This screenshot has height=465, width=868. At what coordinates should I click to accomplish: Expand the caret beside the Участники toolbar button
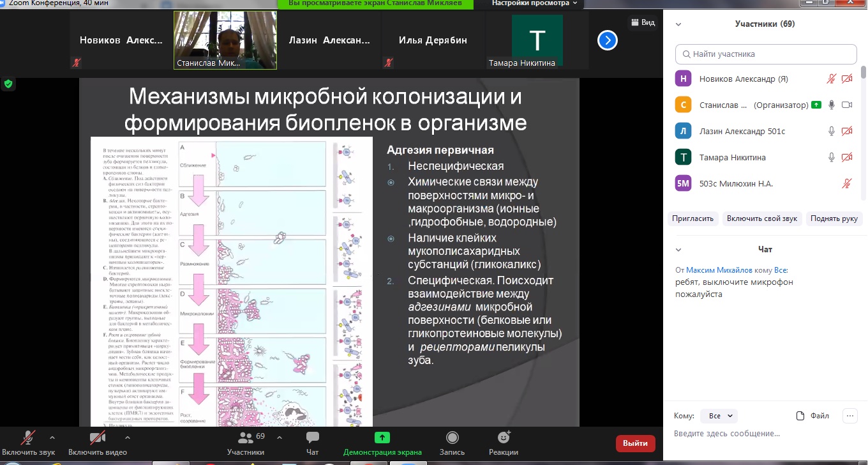(278, 438)
